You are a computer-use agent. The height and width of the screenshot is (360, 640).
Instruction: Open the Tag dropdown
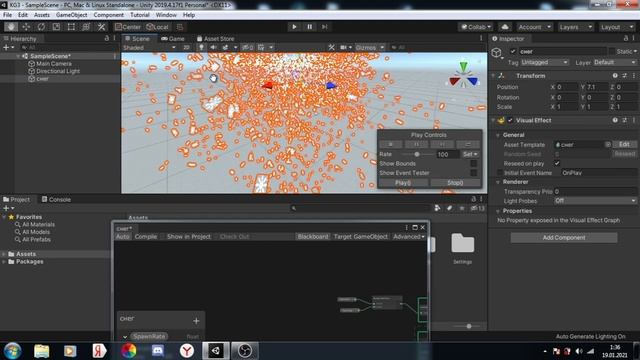pos(544,62)
